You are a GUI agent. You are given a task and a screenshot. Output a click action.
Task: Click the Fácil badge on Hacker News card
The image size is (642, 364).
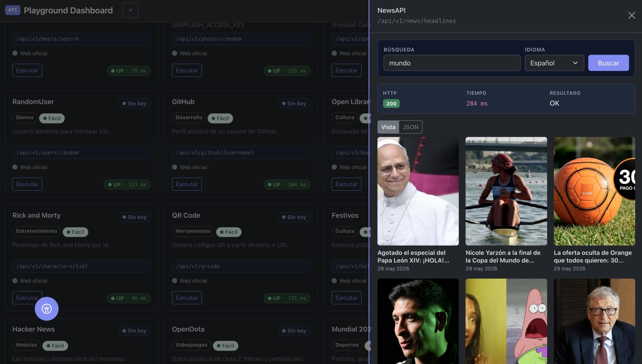click(55, 346)
